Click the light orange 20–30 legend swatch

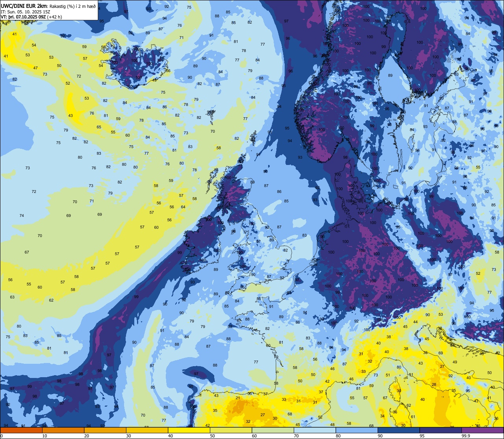105,430
